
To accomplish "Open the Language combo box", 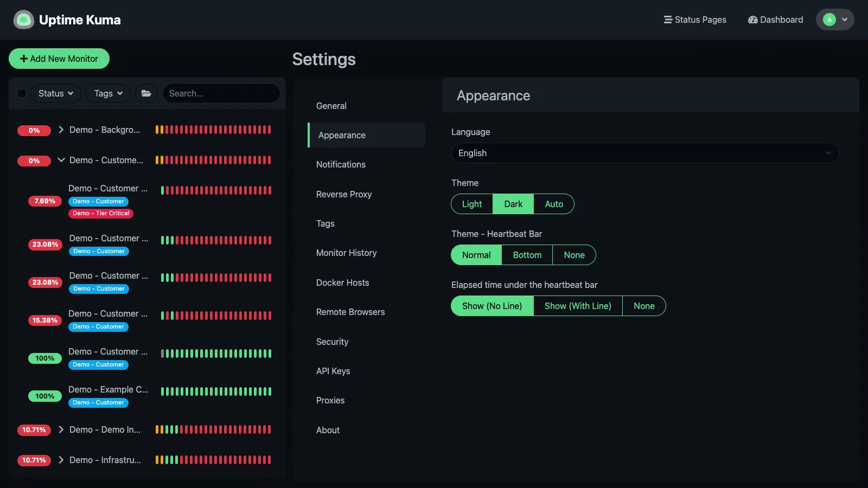I will tap(645, 153).
